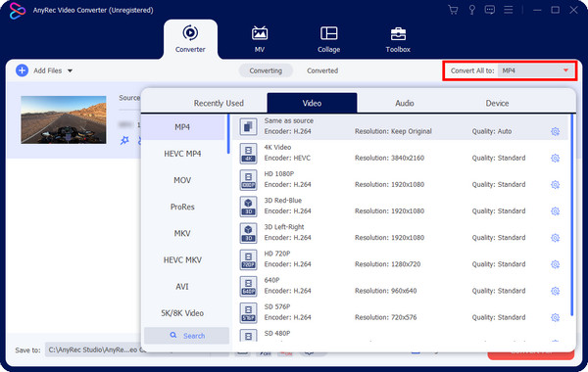Screen dimensions: 588x372
Task: Open settings gear for HD 1080P preset
Action: point(555,185)
